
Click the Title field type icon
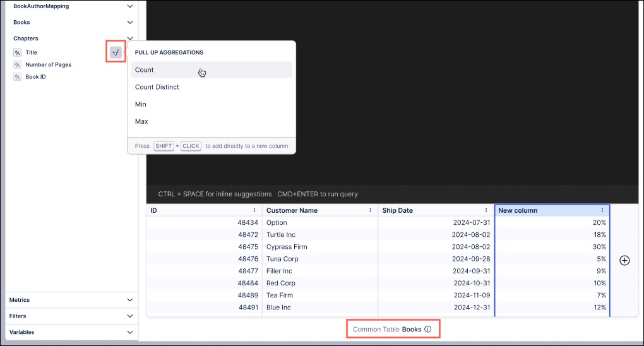coord(17,53)
